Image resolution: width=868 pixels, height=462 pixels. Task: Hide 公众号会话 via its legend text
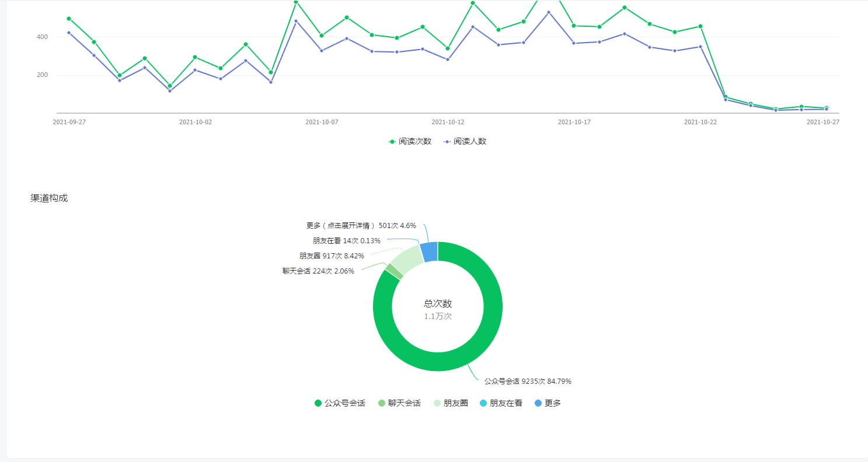point(344,403)
